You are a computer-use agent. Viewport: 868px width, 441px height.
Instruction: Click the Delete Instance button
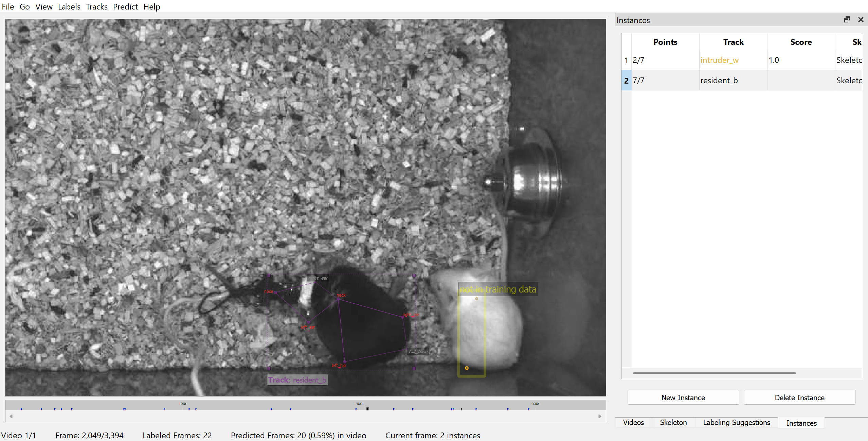[799, 398]
